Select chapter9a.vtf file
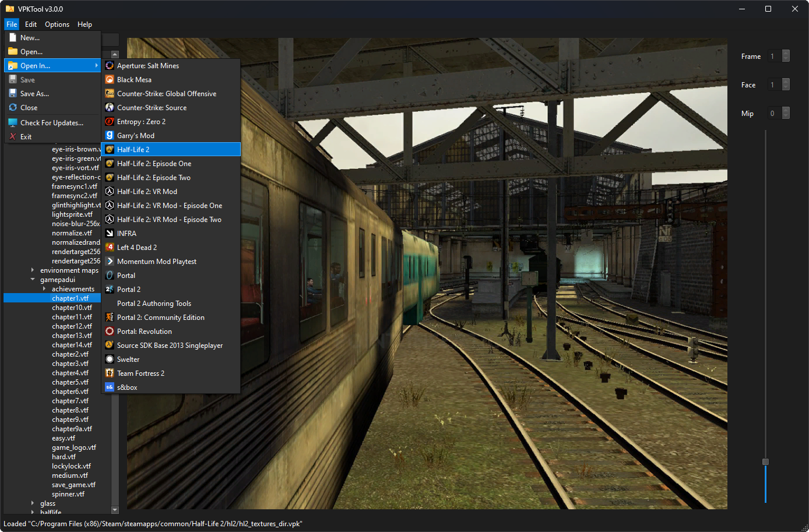This screenshot has height=532, width=809. click(72, 428)
